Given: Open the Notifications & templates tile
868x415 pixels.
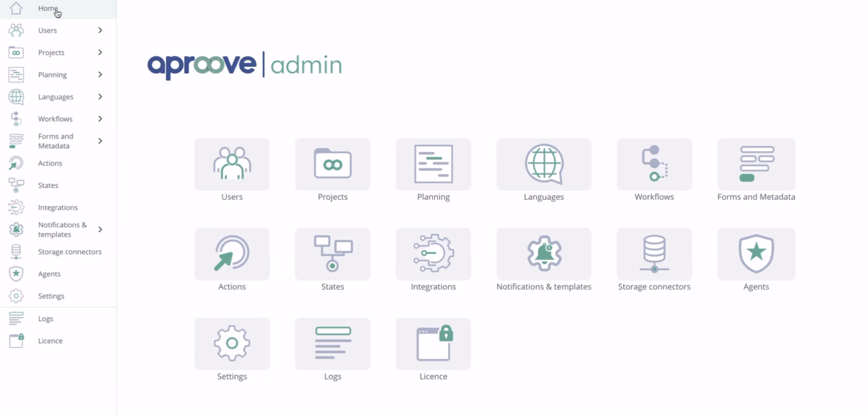Looking at the screenshot, I should point(544,254).
